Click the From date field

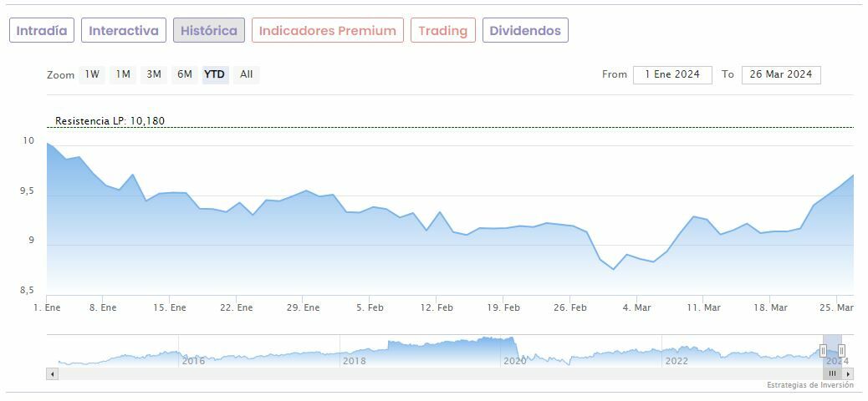(x=672, y=74)
